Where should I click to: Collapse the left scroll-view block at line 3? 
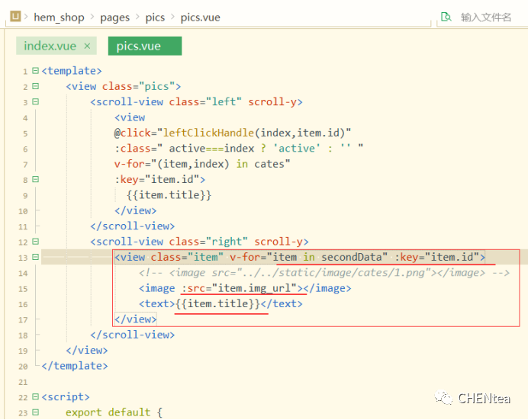pos(35,102)
